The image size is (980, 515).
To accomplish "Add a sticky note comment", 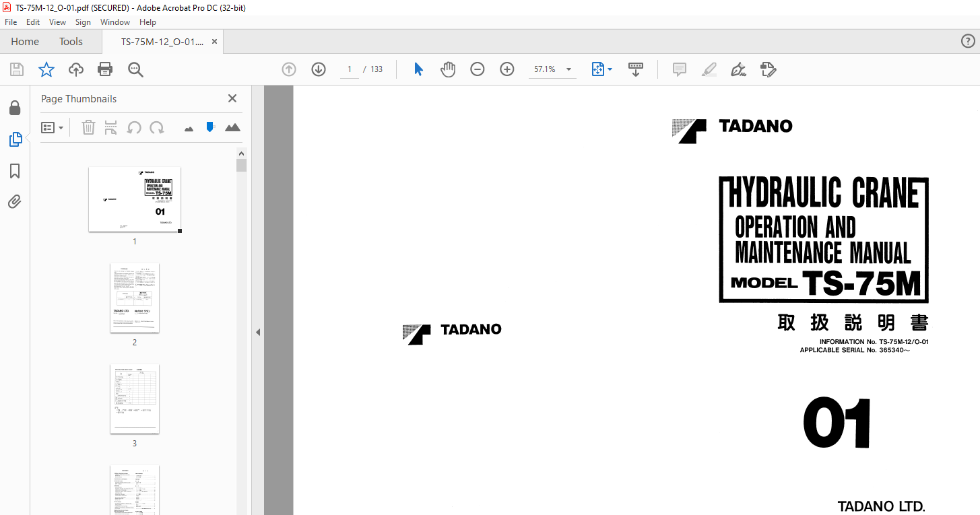I will [x=680, y=69].
